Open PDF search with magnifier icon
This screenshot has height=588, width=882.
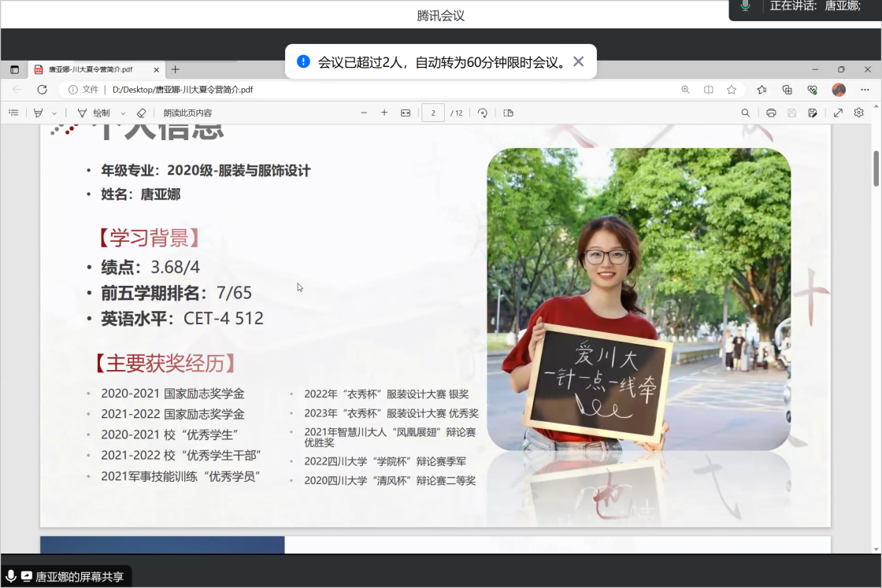pyautogui.click(x=745, y=113)
